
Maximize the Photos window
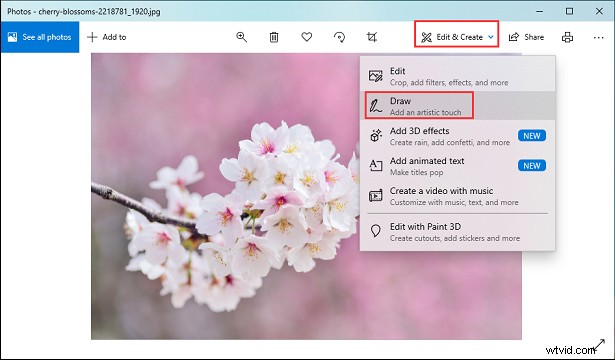pyautogui.click(x=570, y=11)
